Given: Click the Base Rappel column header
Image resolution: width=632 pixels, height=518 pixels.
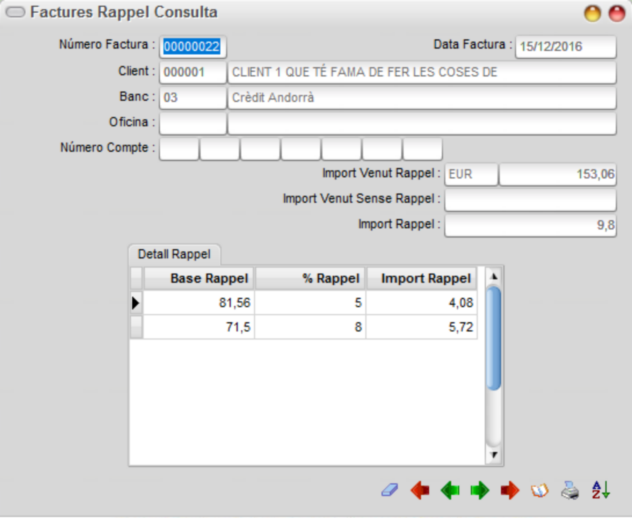Looking at the screenshot, I should coord(199,278).
